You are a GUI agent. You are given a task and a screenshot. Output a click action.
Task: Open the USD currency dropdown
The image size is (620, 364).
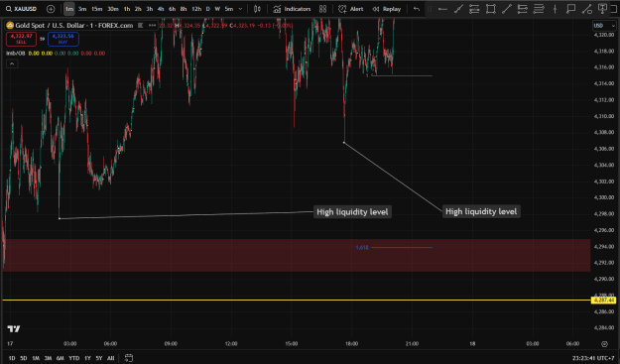click(x=604, y=26)
